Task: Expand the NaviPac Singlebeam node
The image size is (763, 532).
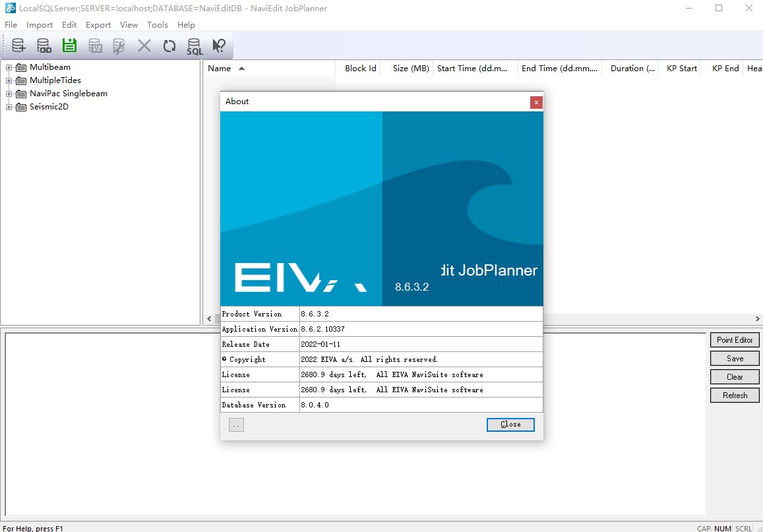Action: [8, 93]
